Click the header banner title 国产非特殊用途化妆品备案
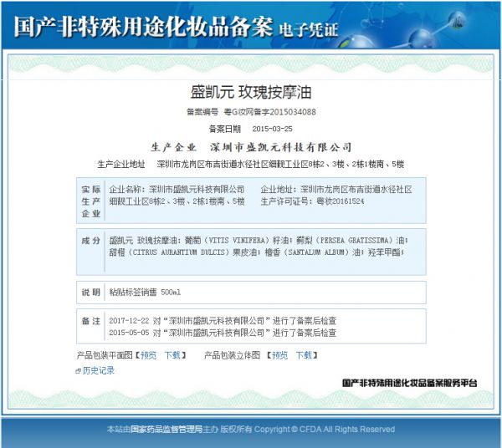 coord(143,26)
